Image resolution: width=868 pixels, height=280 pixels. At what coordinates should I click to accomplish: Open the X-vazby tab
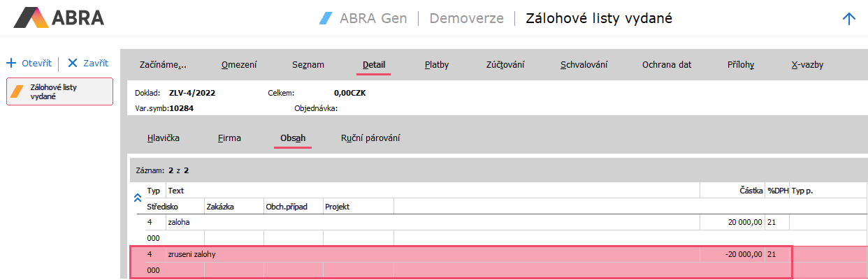[x=807, y=65]
